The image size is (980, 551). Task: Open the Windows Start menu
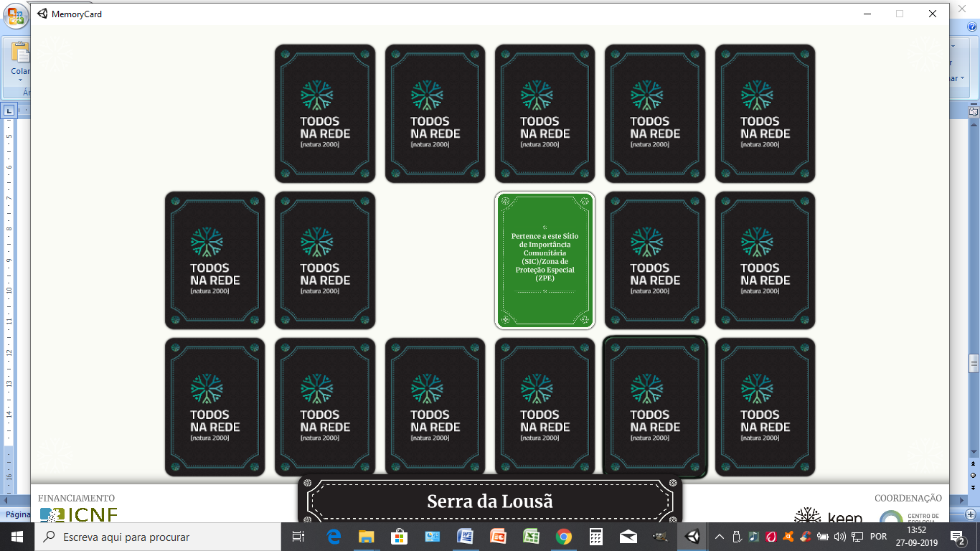tap(16, 537)
